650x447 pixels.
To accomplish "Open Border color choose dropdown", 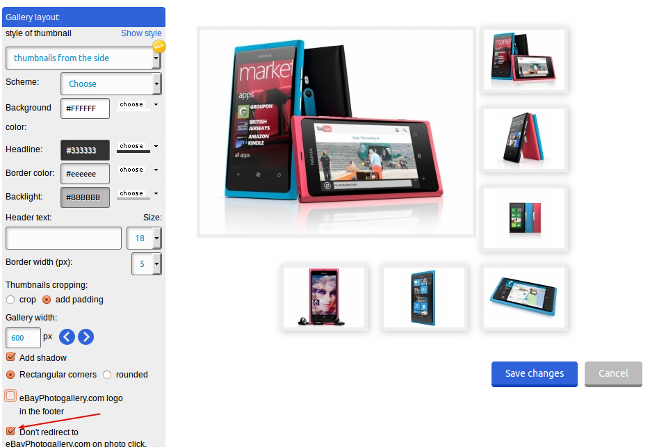I will click(138, 170).
